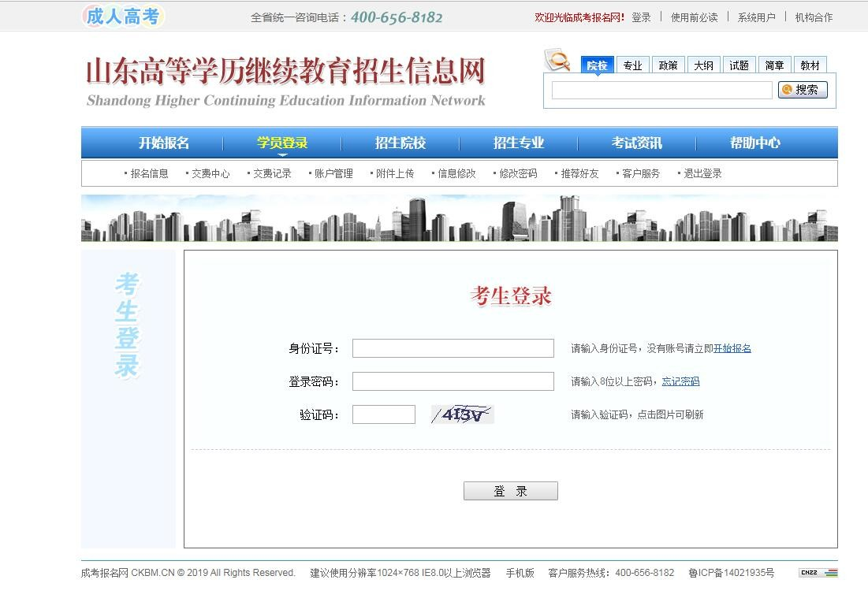
Task: Click footer text 成考报名网 CKBM.CN
Action: 128,573
